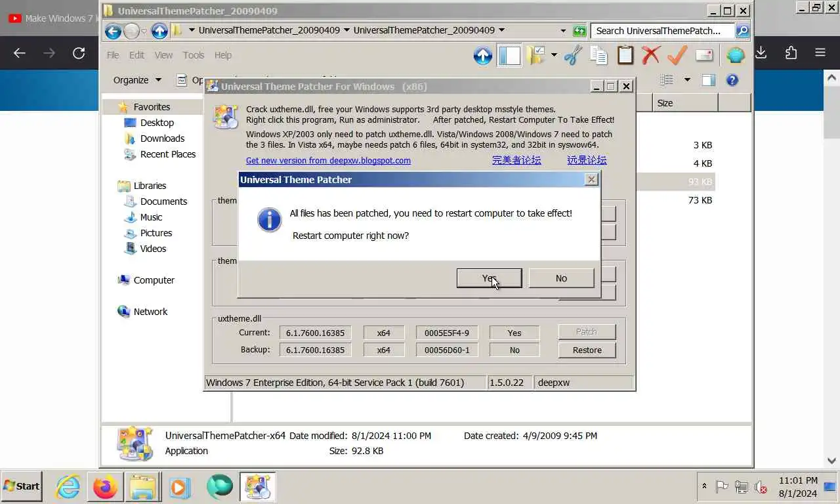This screenshot has width=840, height=504.
Task: Click the volume icon in system tray
Action: (x=761, y=487)
